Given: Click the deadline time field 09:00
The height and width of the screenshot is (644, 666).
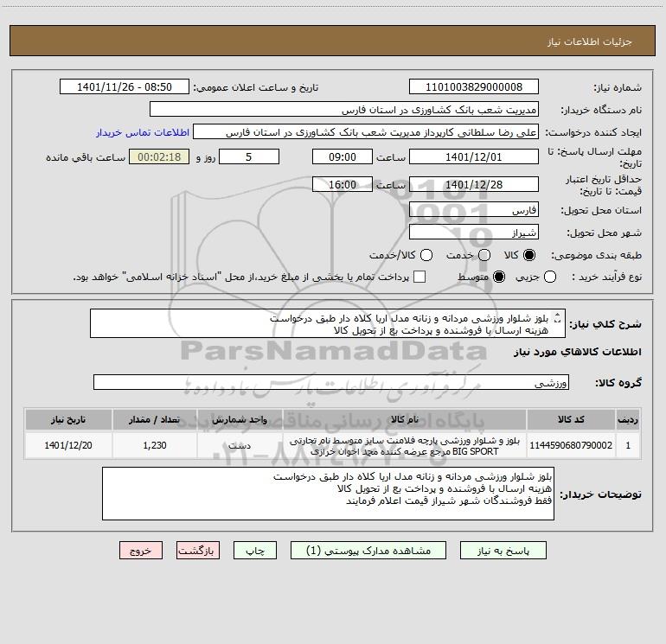Looking at the screenshot, I should coord(343,156).
